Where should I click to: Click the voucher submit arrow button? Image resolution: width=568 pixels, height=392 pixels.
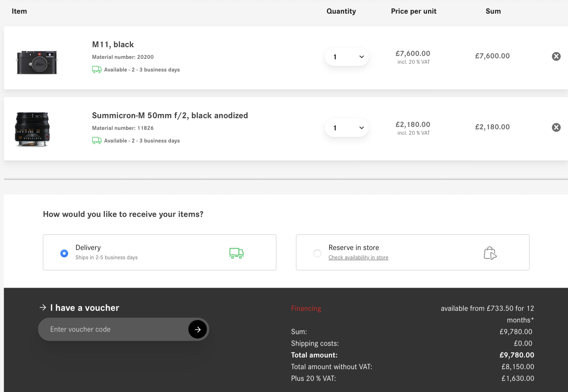coord(198,329)
